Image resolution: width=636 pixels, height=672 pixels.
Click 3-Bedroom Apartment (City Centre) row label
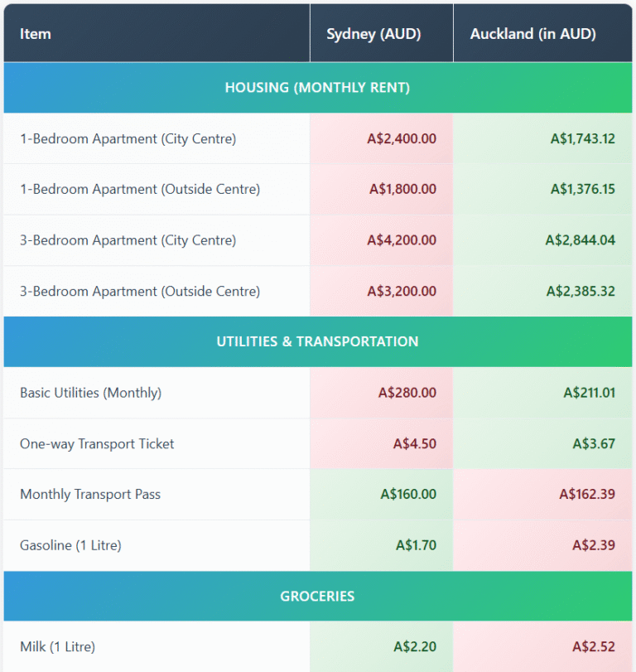pyautogui.click(x=128, y=240)
